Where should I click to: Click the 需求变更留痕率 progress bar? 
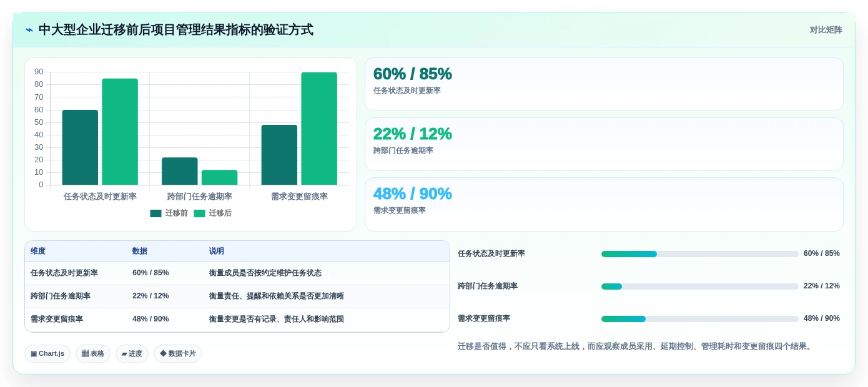click(x=699, y=319)
